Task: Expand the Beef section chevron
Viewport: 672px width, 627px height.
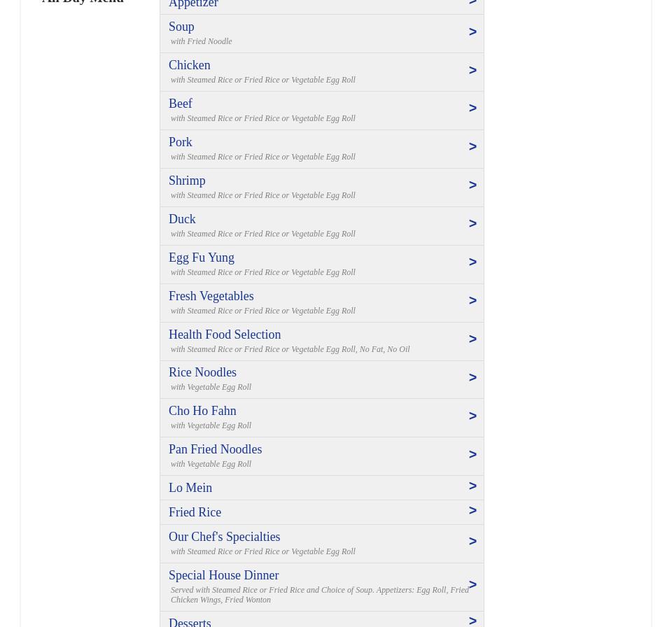Action: pyautogui.click(x=472, y=108)
